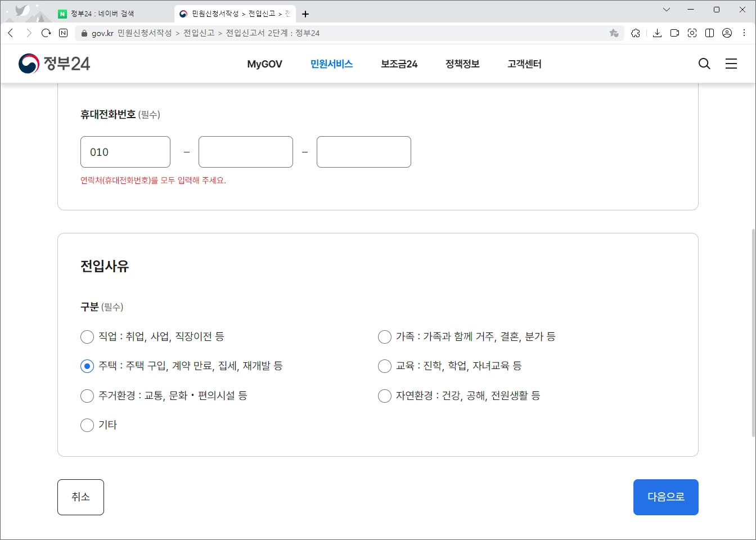Click the 정부24 logo
Viewport: 756px width, 540px height.
click(x=55, y=63)
